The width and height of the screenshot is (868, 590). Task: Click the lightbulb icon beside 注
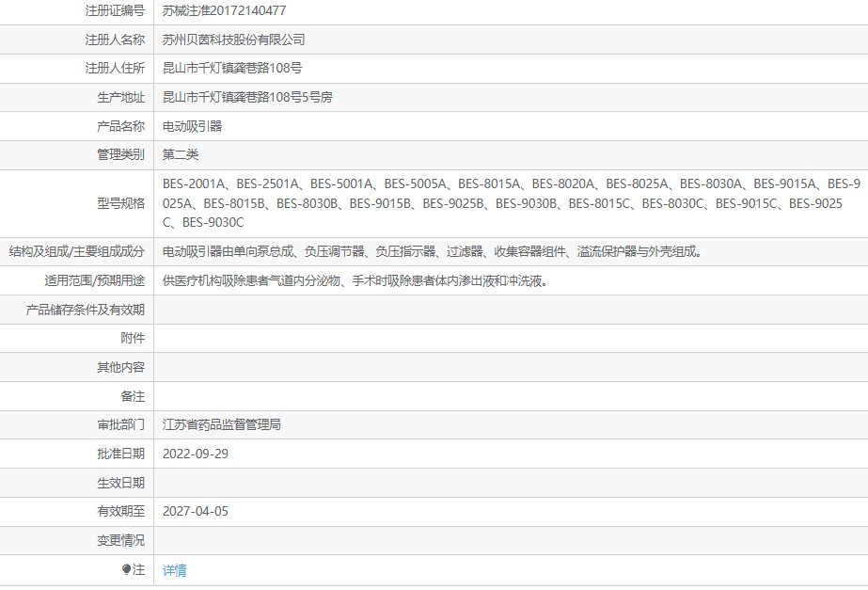click(x=126, y=569)
